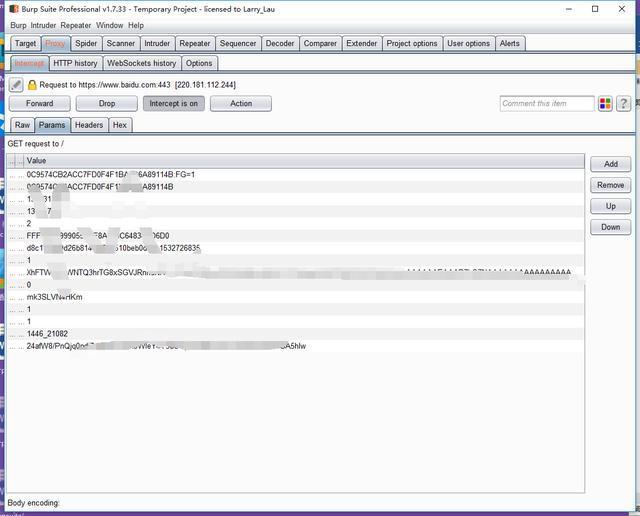Open the Burp menu
Screen dimensions: 640x516
(18, 25)
